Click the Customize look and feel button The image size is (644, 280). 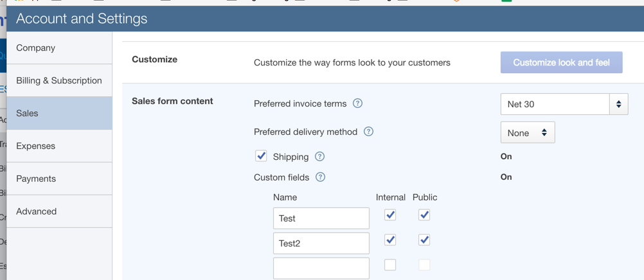[x=561, y=62]
